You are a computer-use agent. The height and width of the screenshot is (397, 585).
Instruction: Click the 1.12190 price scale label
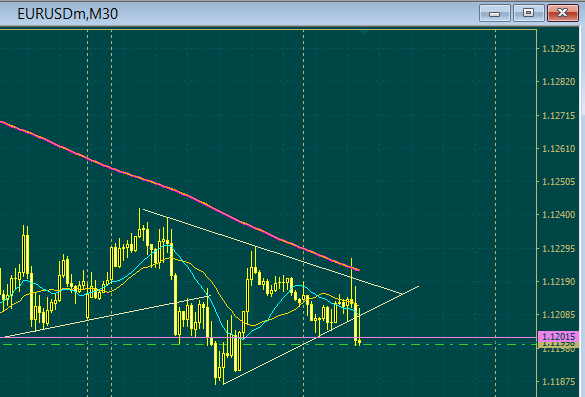coord(558,282)
